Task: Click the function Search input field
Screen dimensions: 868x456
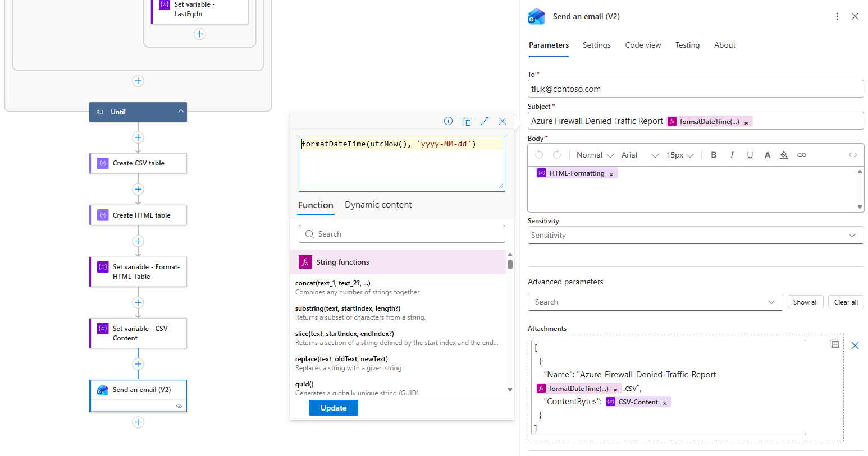Action: tap(401, 234)
